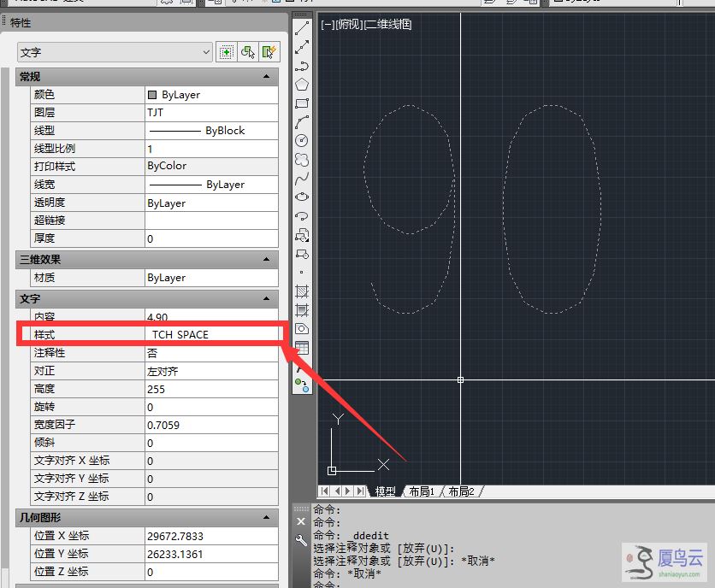Click the Select Objects icon
The width and height of the screenshot is (715, 588).
click(x=248, y=52)
